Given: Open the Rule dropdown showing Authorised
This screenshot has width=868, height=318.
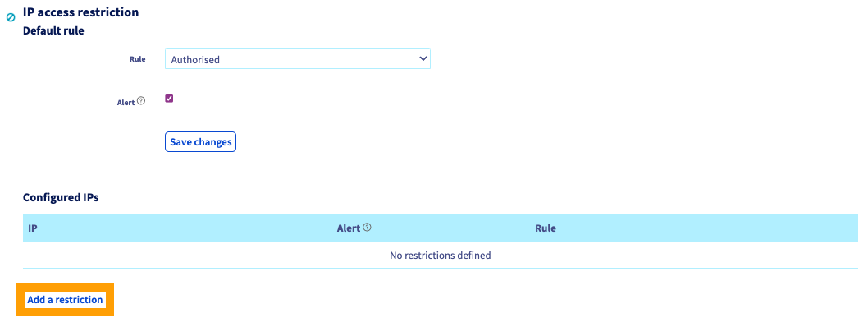Looking at the screenshot, I should 297,59.
